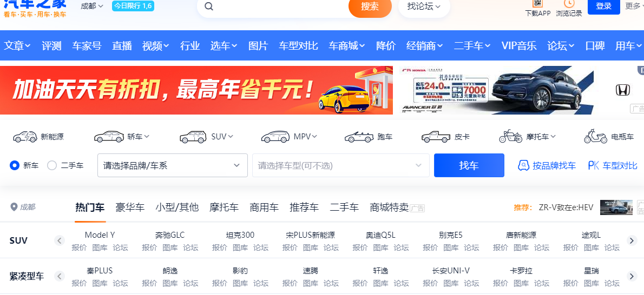Image resolution: width=644 pixels, height=295 pixels.
Task: Select the 跑车 sports car icon
Action: tap(359, 137)
